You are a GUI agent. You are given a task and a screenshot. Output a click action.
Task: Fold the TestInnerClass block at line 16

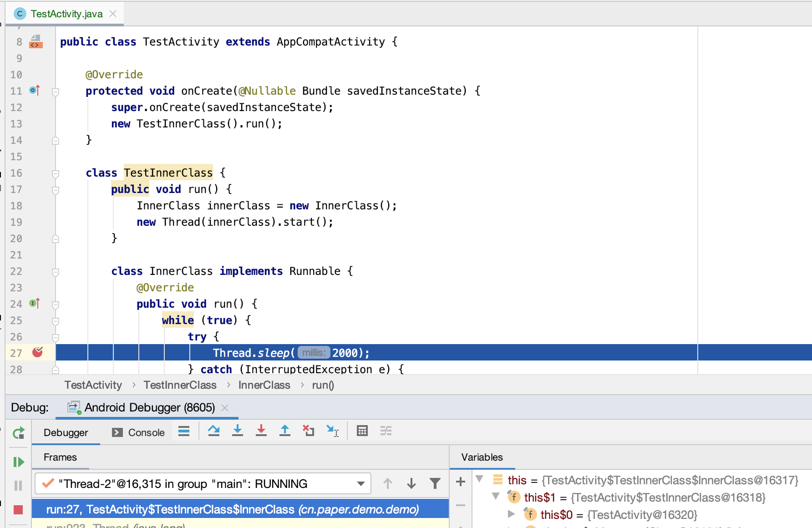[x=56, y=174]
